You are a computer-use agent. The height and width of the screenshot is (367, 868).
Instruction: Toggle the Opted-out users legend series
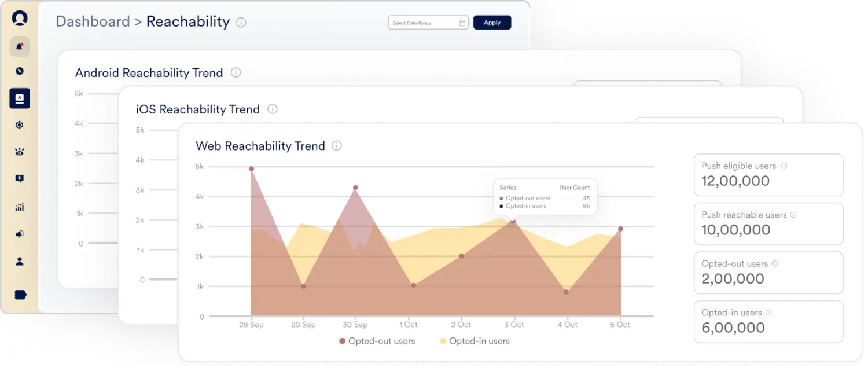coord(377,341)
